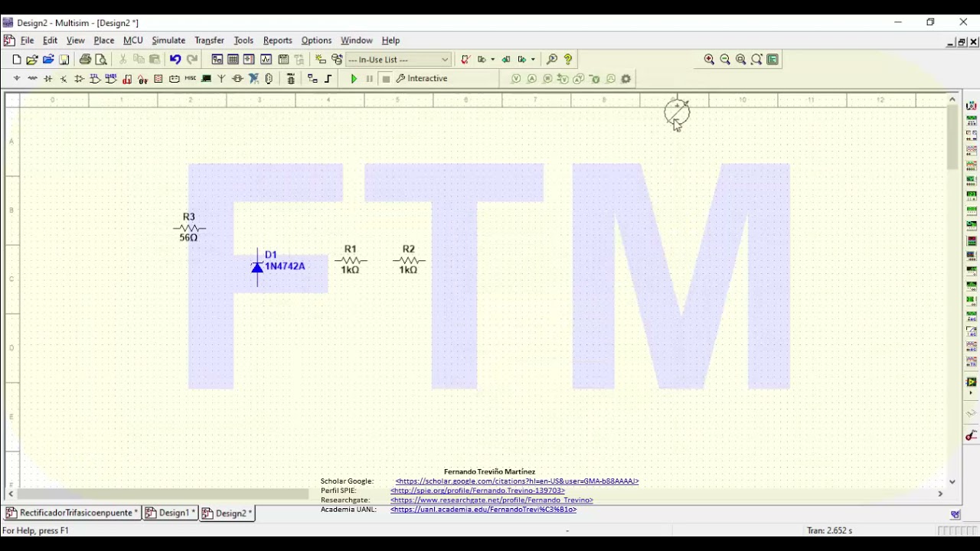Open probe settings gear
Viewport: 980px width, 551px height.
coord(626,79)
